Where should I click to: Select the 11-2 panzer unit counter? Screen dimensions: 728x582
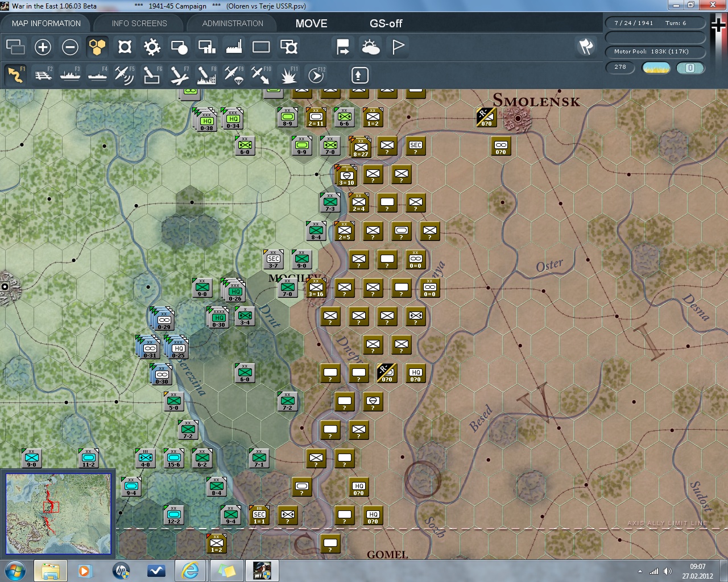point(88,458)
